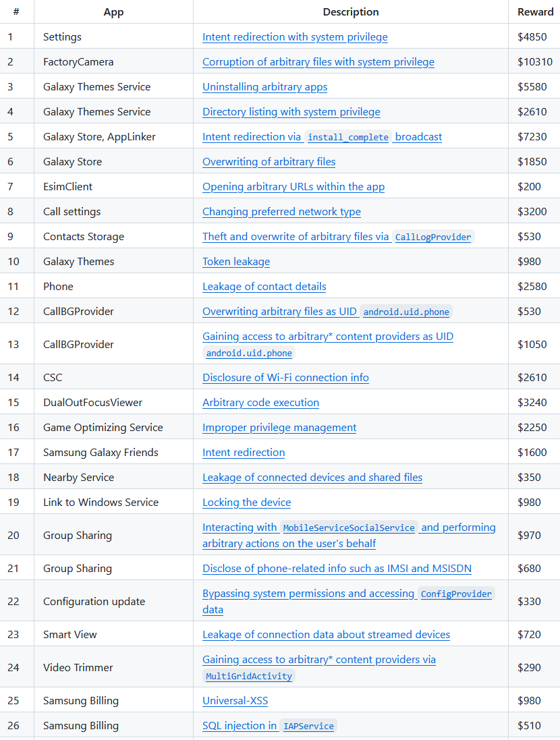560x740 pixels.
Task: Select the '$10310' reward cell
Action: [x=534, y=62]
